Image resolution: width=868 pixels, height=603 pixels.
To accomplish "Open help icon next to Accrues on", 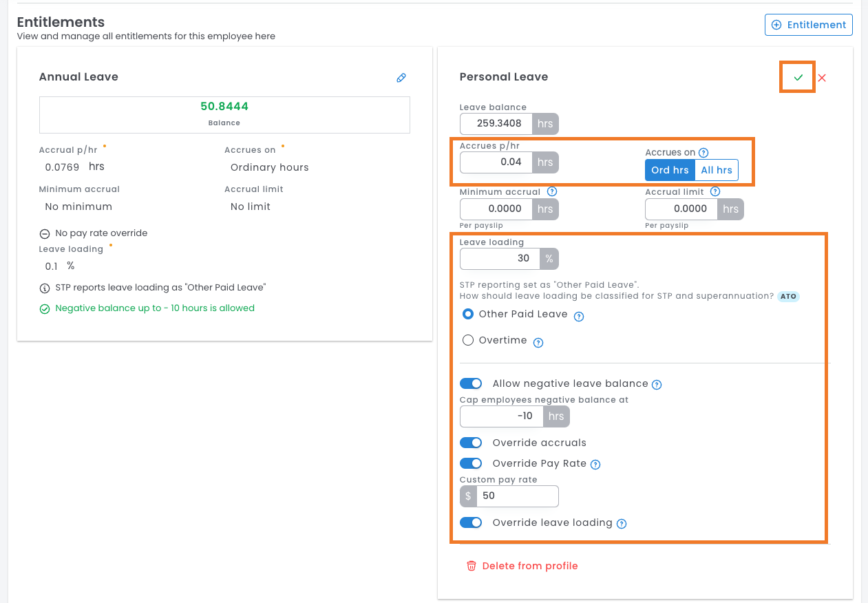I will tap(703, 153).
